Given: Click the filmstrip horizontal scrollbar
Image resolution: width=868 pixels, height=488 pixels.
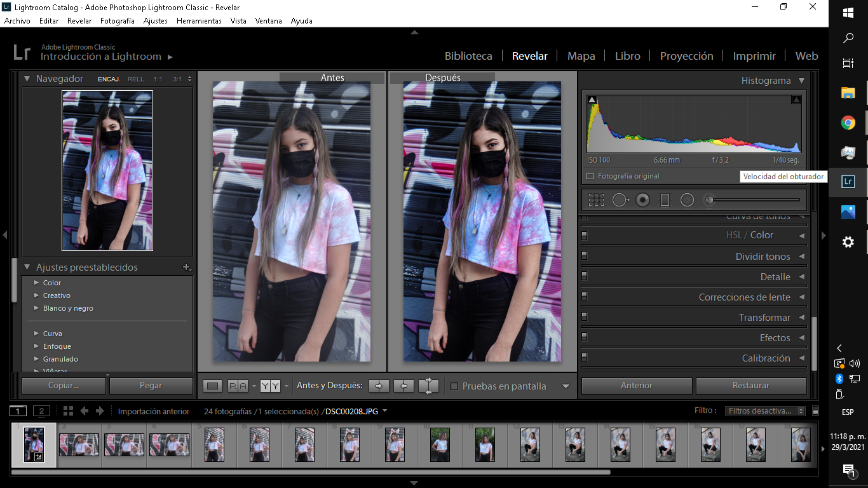Looking at the screenshot, I should click(x=311, y=472).
